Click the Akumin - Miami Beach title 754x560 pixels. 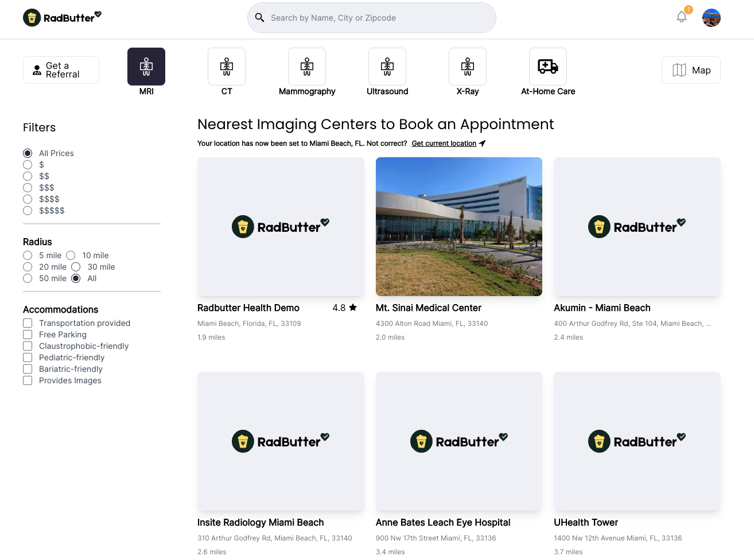pos(602,308)
